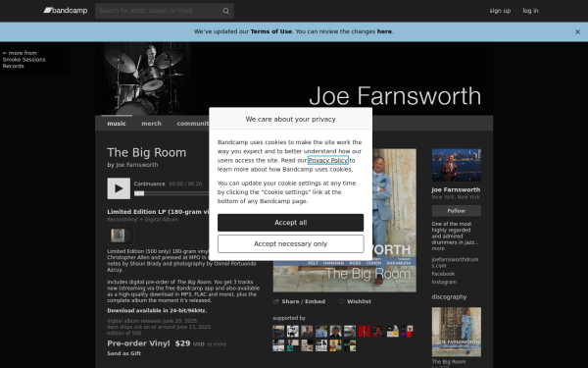Click the Joe Farnsworth artist link under the title
Viewport: 588px width, 368px height.
[137, 165]
